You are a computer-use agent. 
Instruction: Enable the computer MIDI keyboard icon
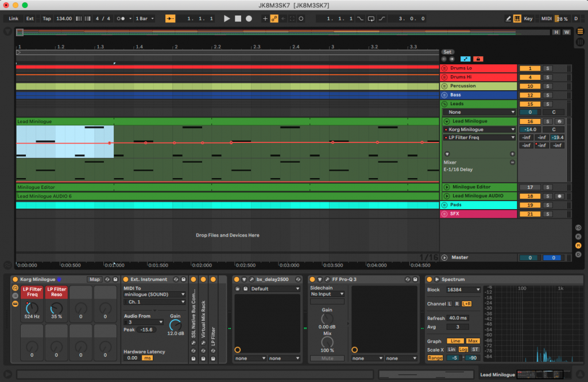click(x=517, y=18)
